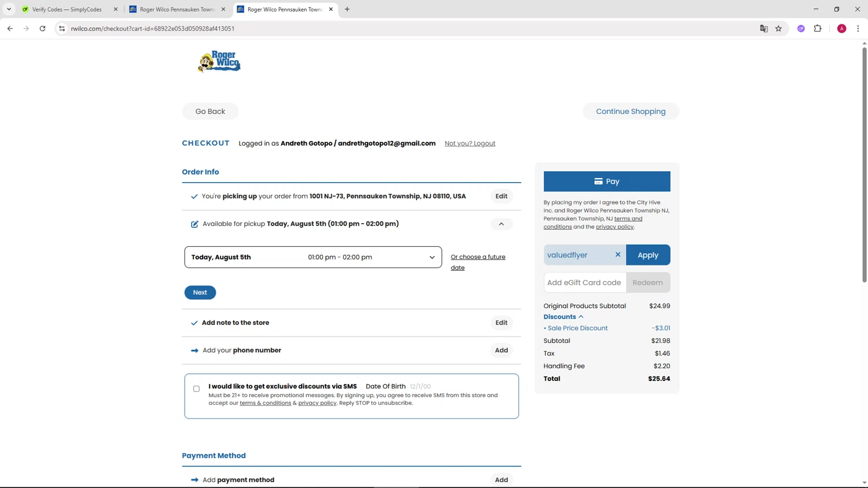The height and width of the screenshot is (488, 868).
Task: Click the arrow icon beside Add payment method
Action: click(x=194, y=480)
